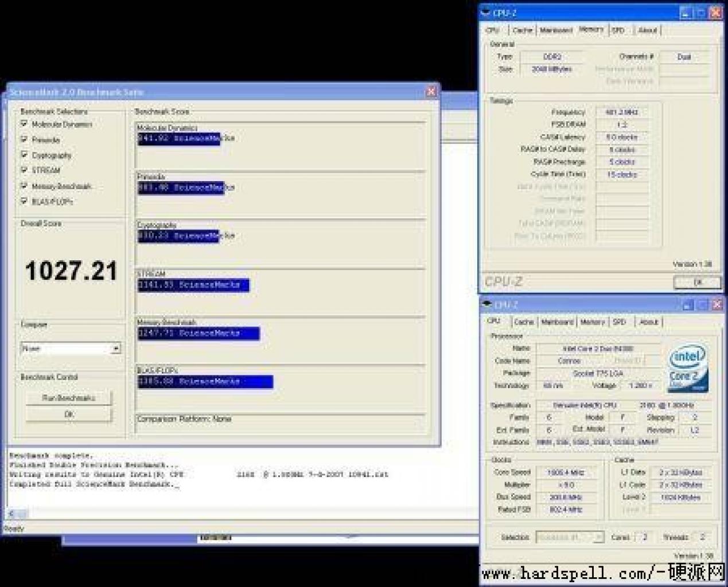Toggle the Cryptography benchmark checkbox
The image size is (728, 587).
pyautogui.click(x=24, y=154)
